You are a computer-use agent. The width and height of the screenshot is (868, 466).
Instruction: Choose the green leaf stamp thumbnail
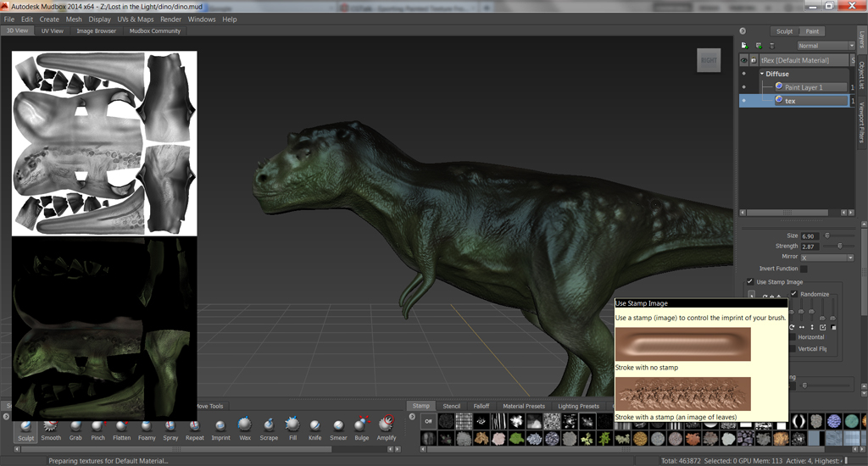click(516, 439)
